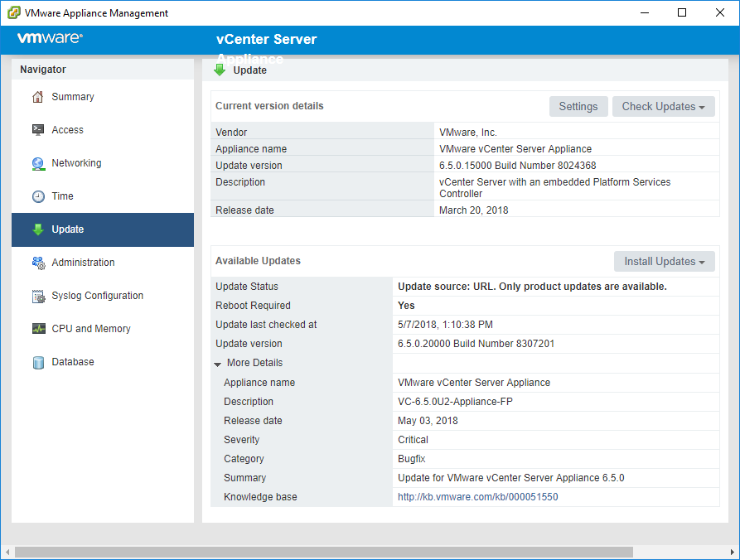740x560 pixels.
Task: Click the Summary house icon
Action: pos(38,97)
